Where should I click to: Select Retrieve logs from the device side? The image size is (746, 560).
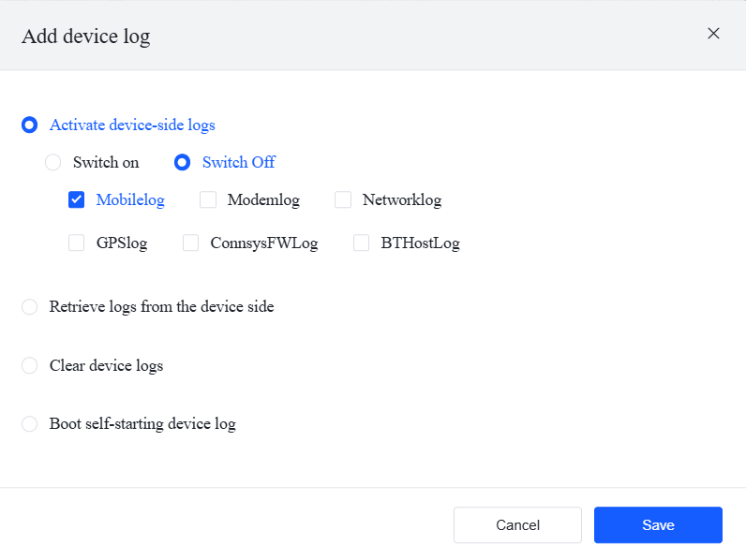(x=30, y=306)
